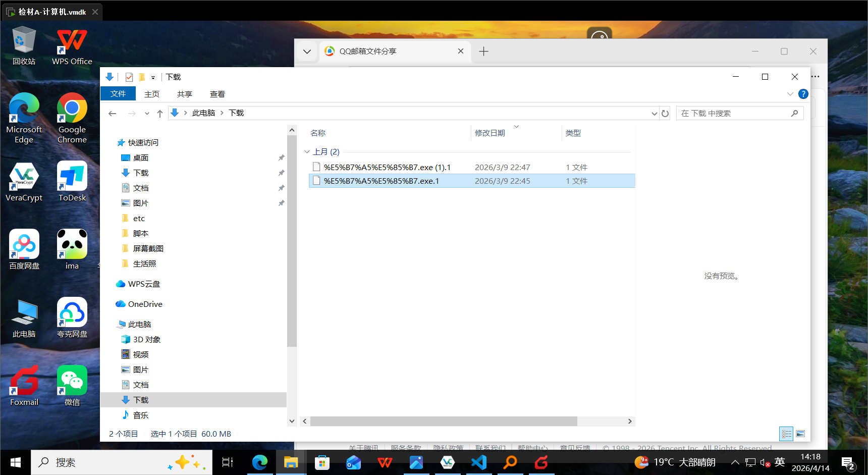The image size is (868, 475).
Task: Open Outlook taskbar icon
Action: 353,462
